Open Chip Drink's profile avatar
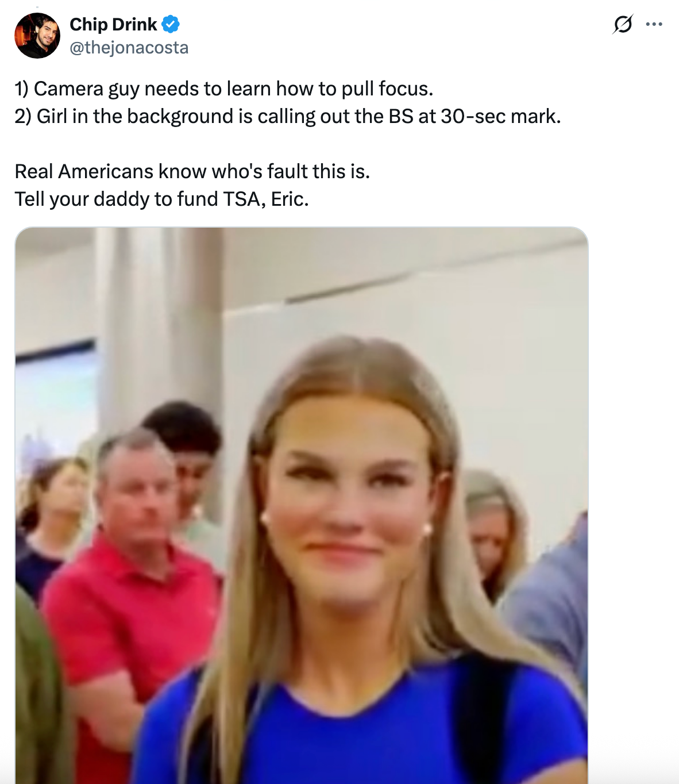Image resolution: width=679 pixels, height=784 pixels. tap(37, 36)
